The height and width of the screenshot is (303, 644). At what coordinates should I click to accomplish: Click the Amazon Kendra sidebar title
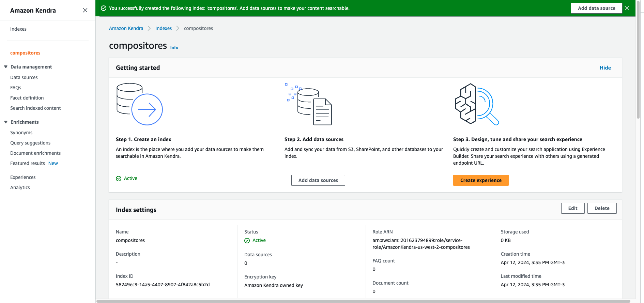(33, 11)
